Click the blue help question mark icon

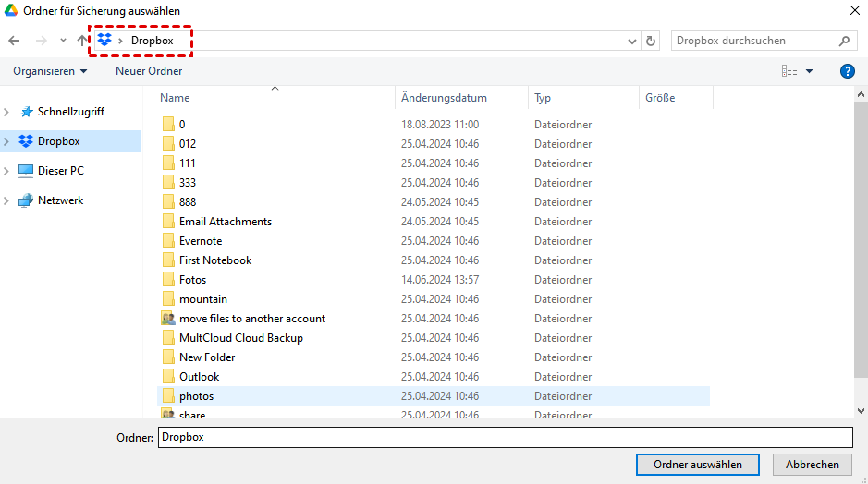click(x=847, y=71)
